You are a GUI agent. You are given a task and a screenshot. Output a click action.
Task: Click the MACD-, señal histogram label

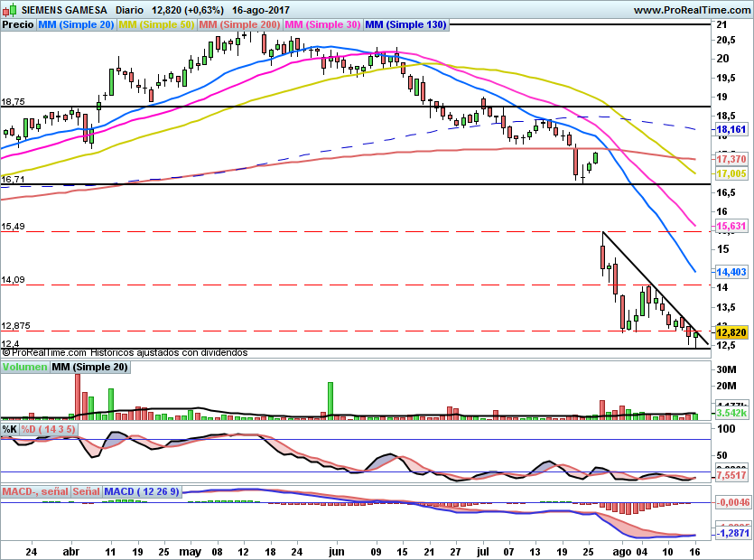36,492
